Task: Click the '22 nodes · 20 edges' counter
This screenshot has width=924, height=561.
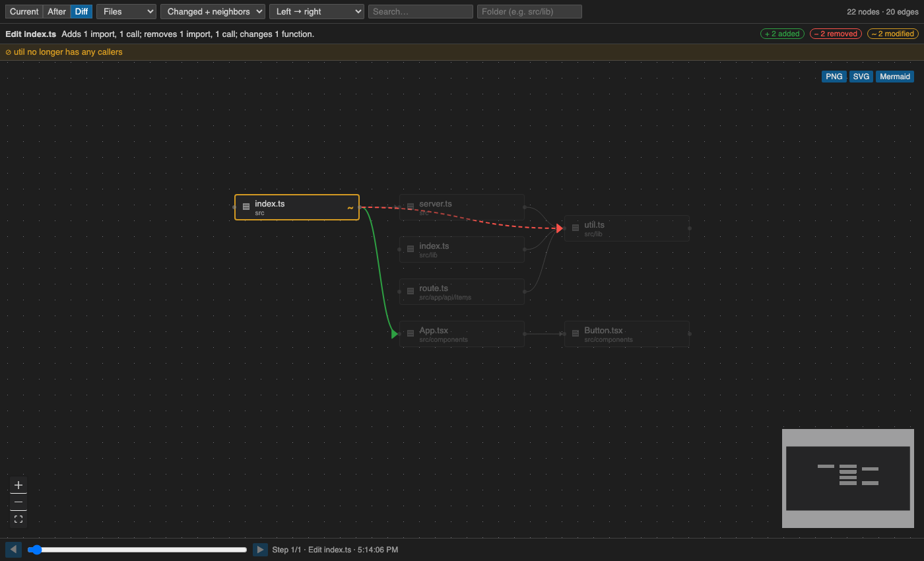Action: point(883,12)
